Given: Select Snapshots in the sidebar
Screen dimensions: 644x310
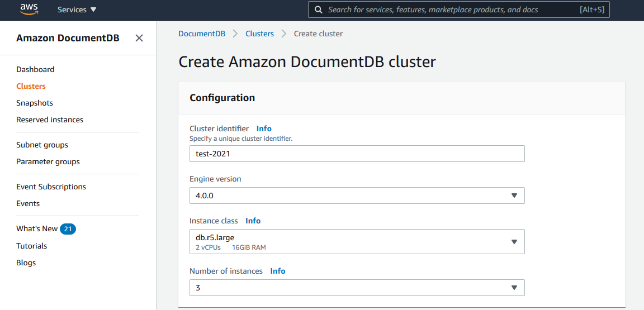Looking at the screenshot, I should 35,103.
